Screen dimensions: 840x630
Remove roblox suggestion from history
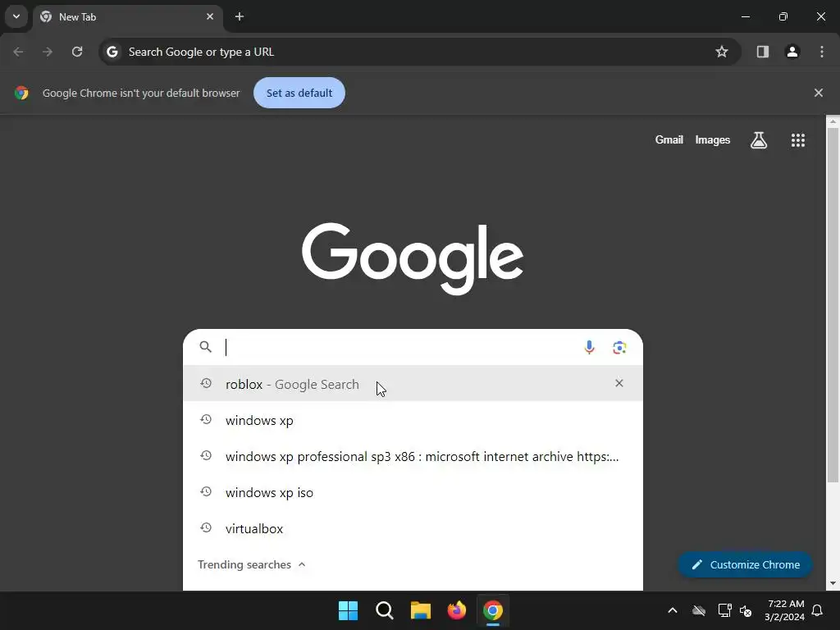click(619, 383)
